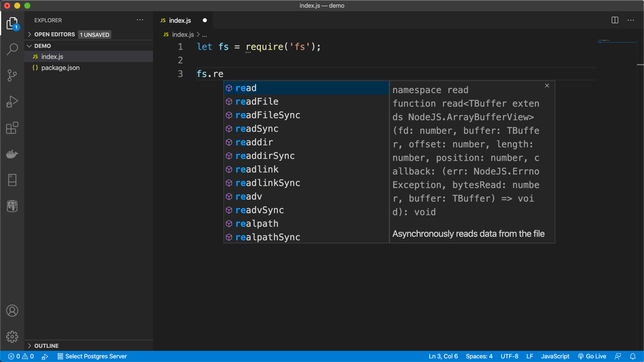644x362 pixels.
Task: Open the UTF-8 encoding selector
Action: click(509, 356)
